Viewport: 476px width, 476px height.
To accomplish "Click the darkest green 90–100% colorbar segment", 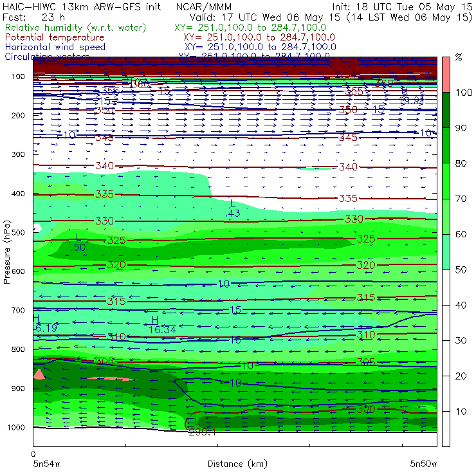I will (x=446, y=110).
